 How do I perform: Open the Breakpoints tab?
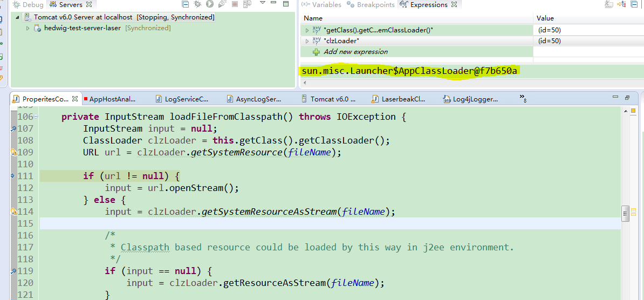[x=371, y=5]
